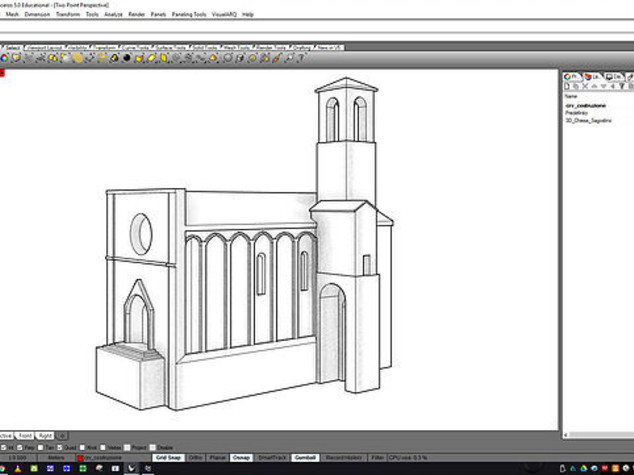Toggle the Tan osnap checkbox

click(40, 448)
